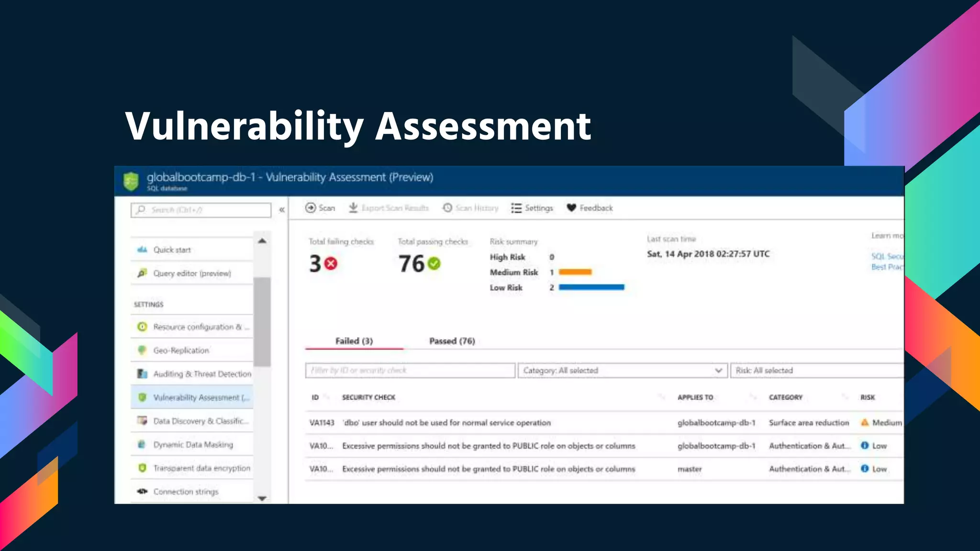Open the Category: All selected dropdown
Screen dimensions: 980x551
pos(623,370)
